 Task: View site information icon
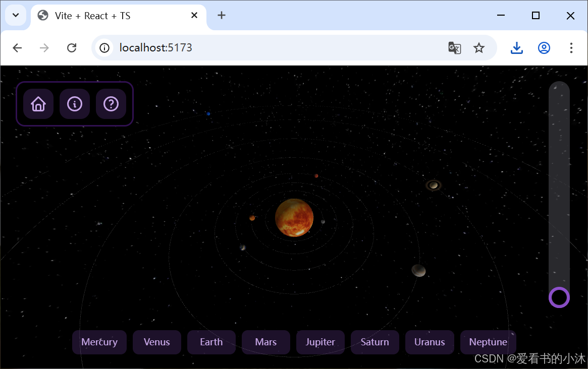tap(104, 48)
